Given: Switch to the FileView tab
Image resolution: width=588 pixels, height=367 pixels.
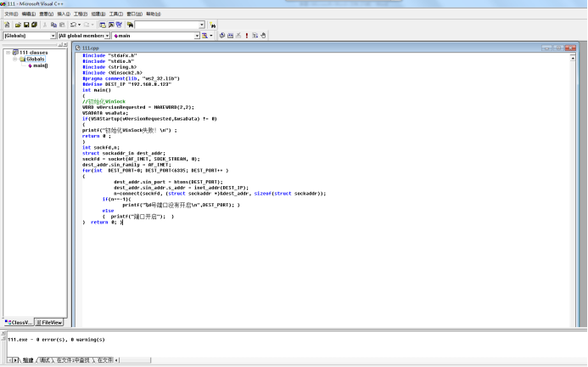Looking at the screenshot, I should (x=51, y=323).
